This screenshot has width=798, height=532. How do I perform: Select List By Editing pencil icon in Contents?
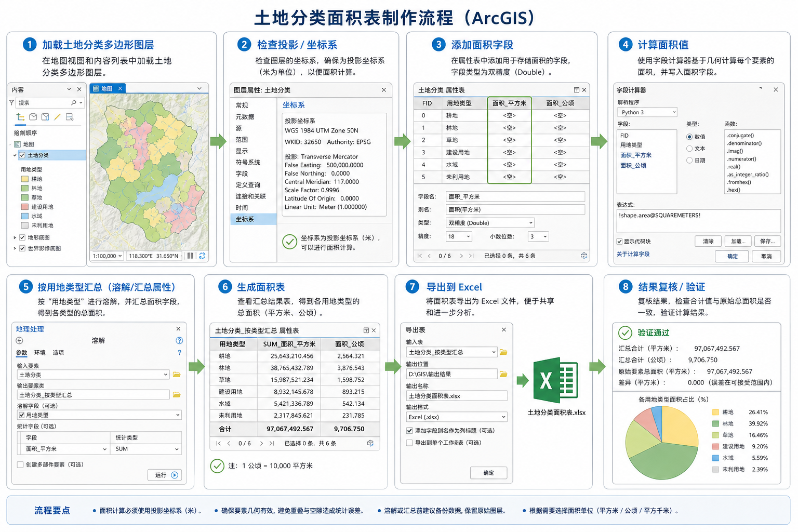click(57, 117)
